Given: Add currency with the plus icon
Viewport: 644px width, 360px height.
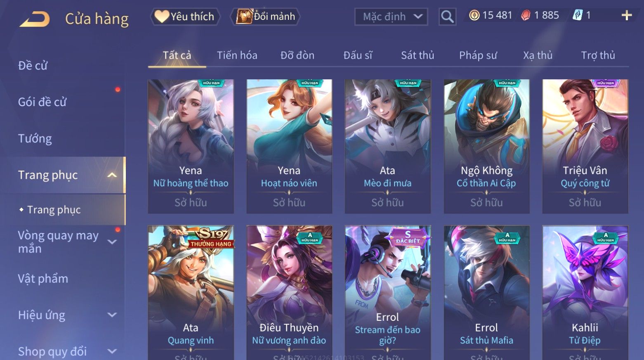Looking at the screenshot, I should tap(627, 16).
